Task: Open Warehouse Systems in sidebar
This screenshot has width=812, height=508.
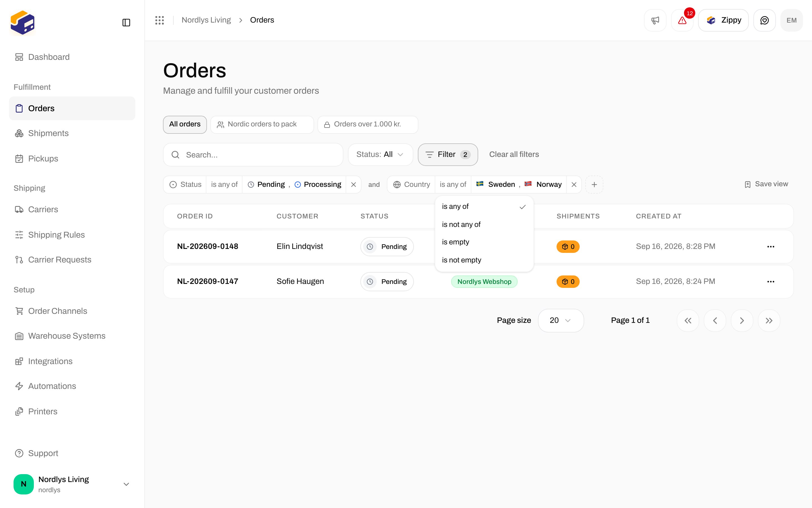Action: (72, 336)
